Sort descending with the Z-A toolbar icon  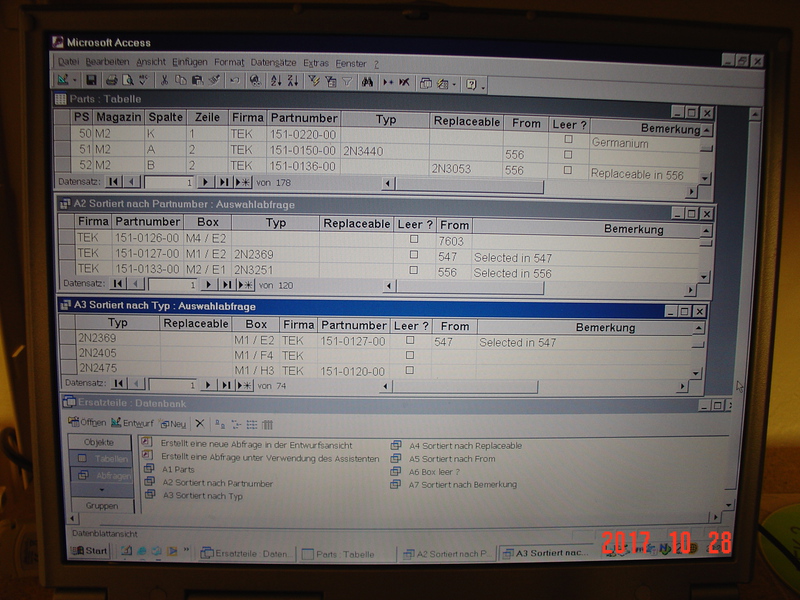292,81
